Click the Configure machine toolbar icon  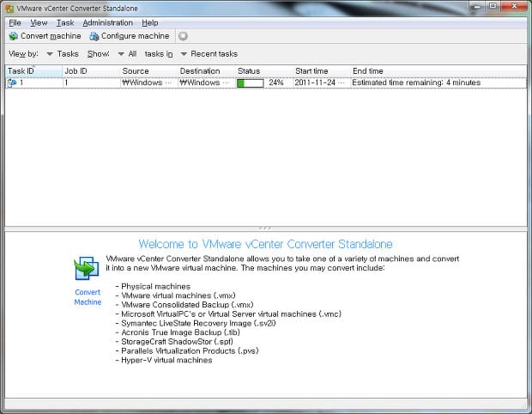(x=94, y=36)
